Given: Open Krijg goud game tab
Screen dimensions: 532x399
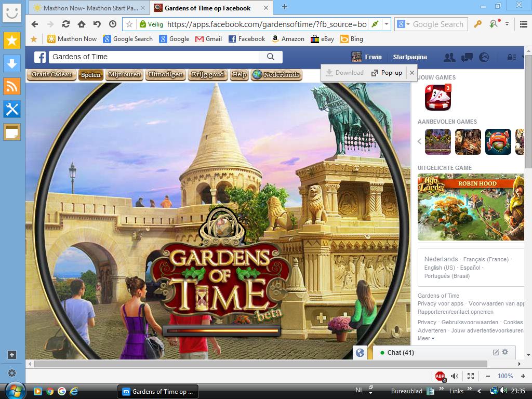Looking at the screenshot, I should point(208,75).
